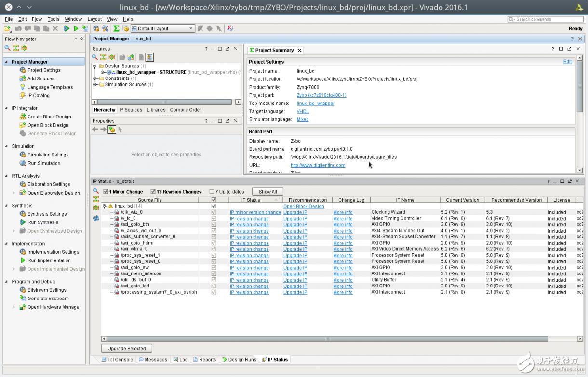The height and width of the screenshot is (377, 588).
Task: Click the Sigma Project Summary toolbar icon
Action: pyautogui.click(x=116, y=29)
